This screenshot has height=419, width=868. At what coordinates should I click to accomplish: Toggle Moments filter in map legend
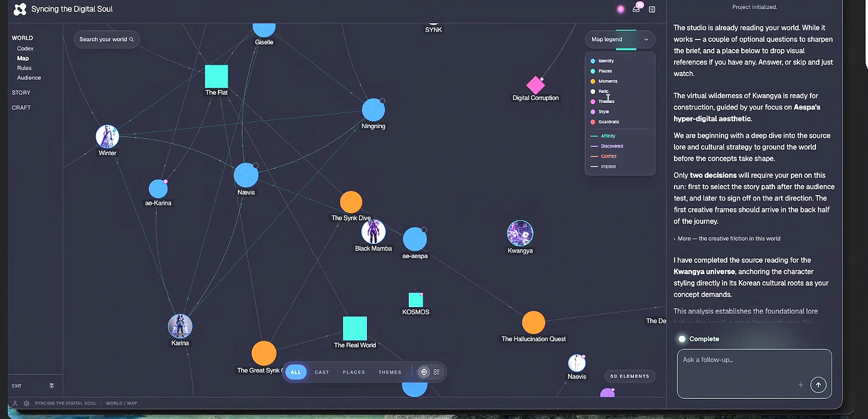click(x=604, y=81)
